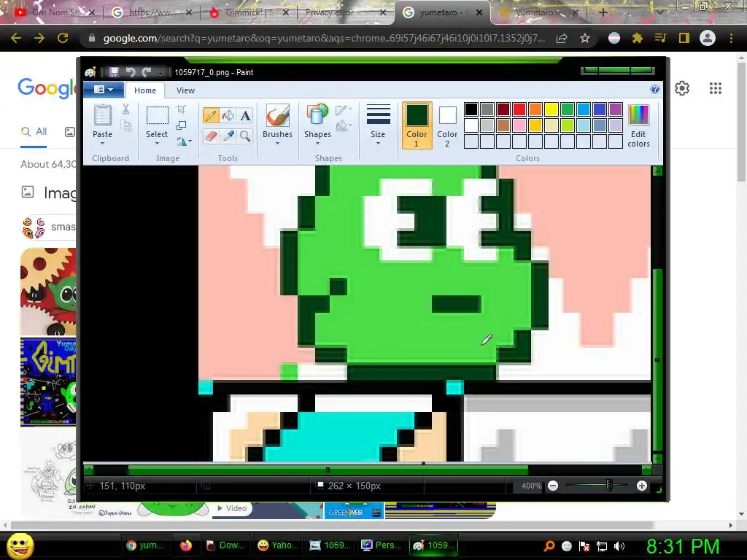Expand the Select dropdown arrow
747x560 pixels.
click(157, 144)
